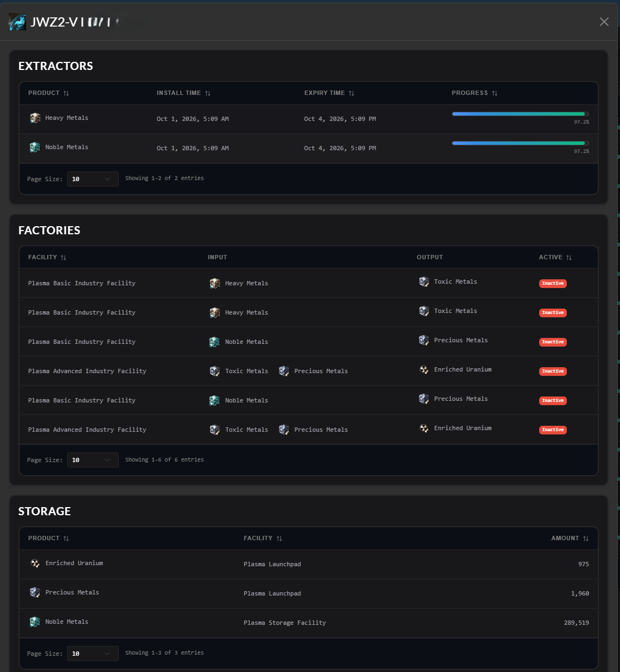620x672 pixels.
Task: Click first factory's Inactive status badge
Action: pos(553,283)
